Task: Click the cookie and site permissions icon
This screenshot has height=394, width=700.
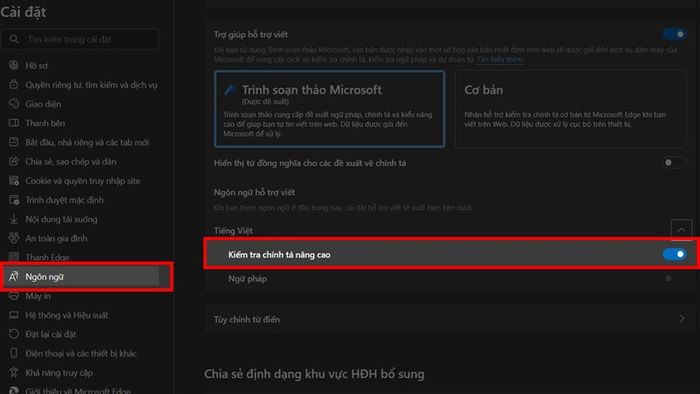Action: (x=14, y=180)
